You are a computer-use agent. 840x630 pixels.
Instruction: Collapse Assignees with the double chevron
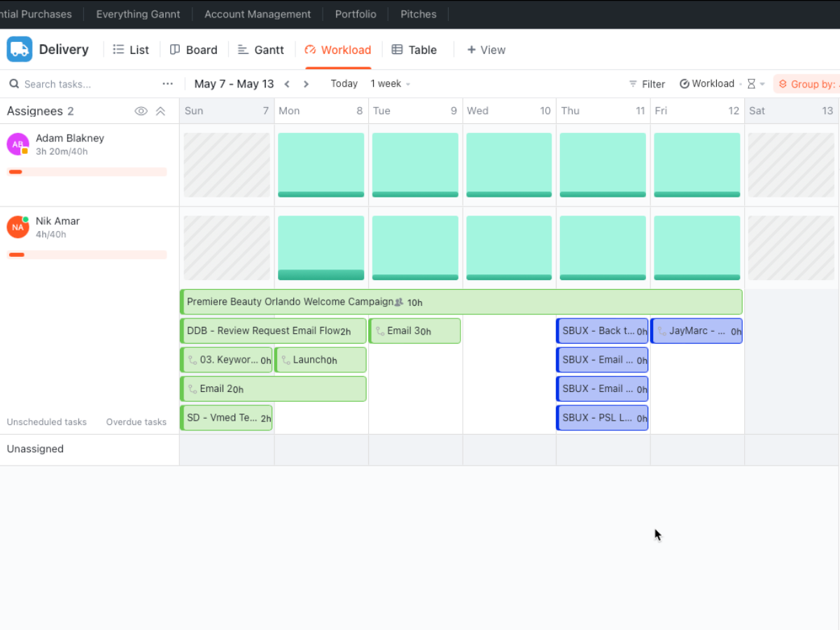[x=160, y=111]
